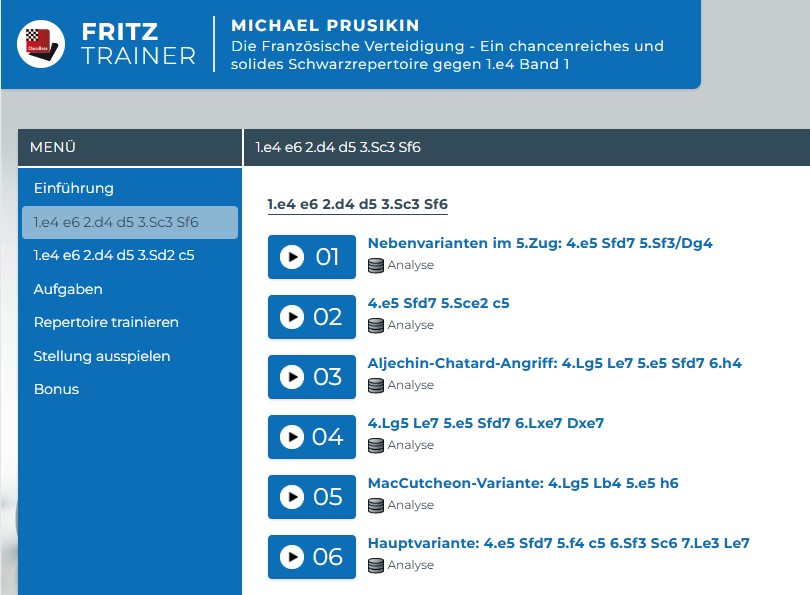This screenshot has width=810, height=595.
Task: Open the Einführung menu section
Action: click(74, 188)
